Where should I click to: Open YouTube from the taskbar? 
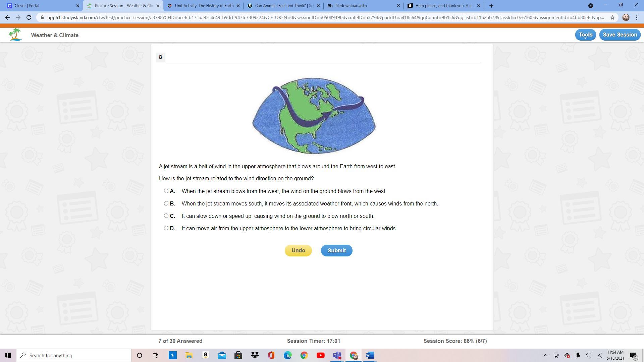(x=320, y=355)
